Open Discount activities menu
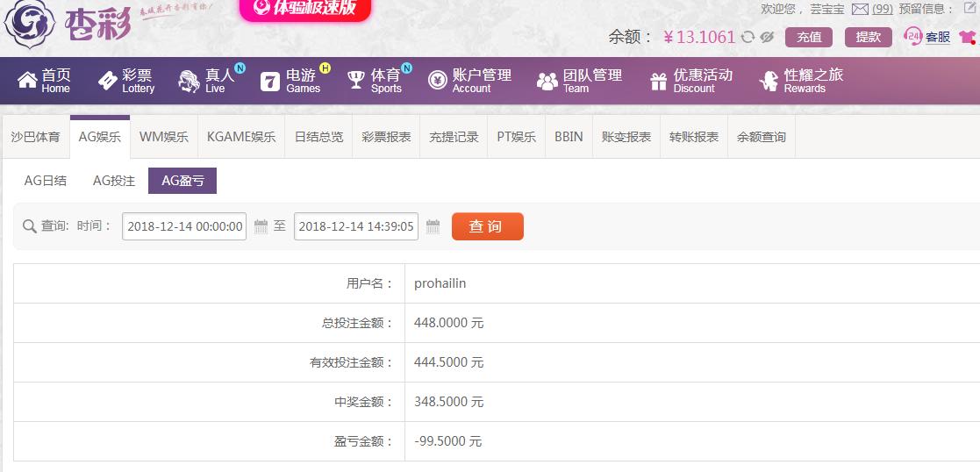980x472 pixels. pyautogui.click(x=691, y=81)
